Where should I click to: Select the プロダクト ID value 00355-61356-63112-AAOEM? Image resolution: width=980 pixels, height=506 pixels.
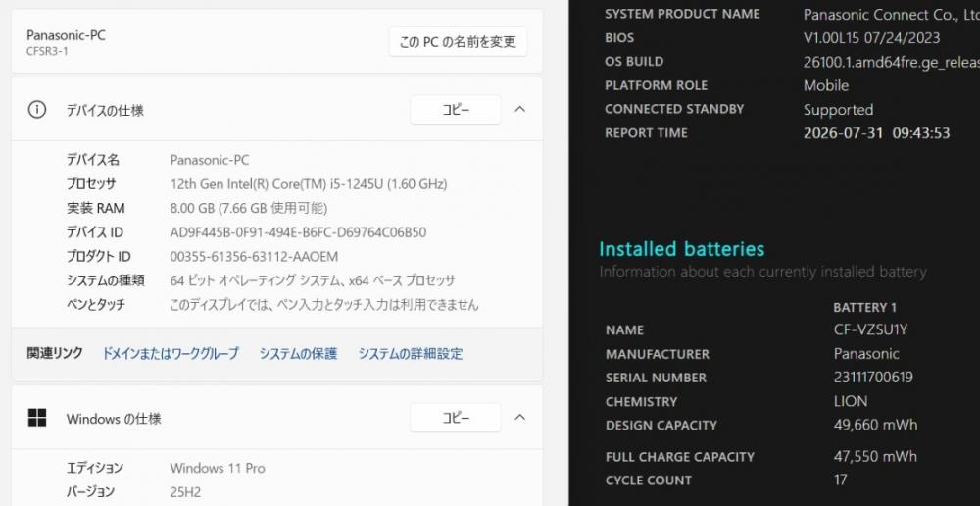pyautogui.click(x=254, y=257)
